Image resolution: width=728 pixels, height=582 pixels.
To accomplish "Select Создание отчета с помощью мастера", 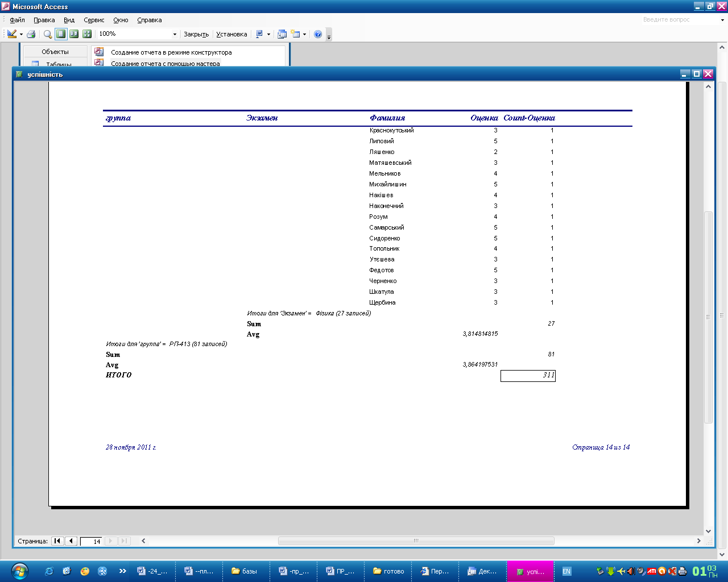I will pyautogui.click(x=165, y=64).
